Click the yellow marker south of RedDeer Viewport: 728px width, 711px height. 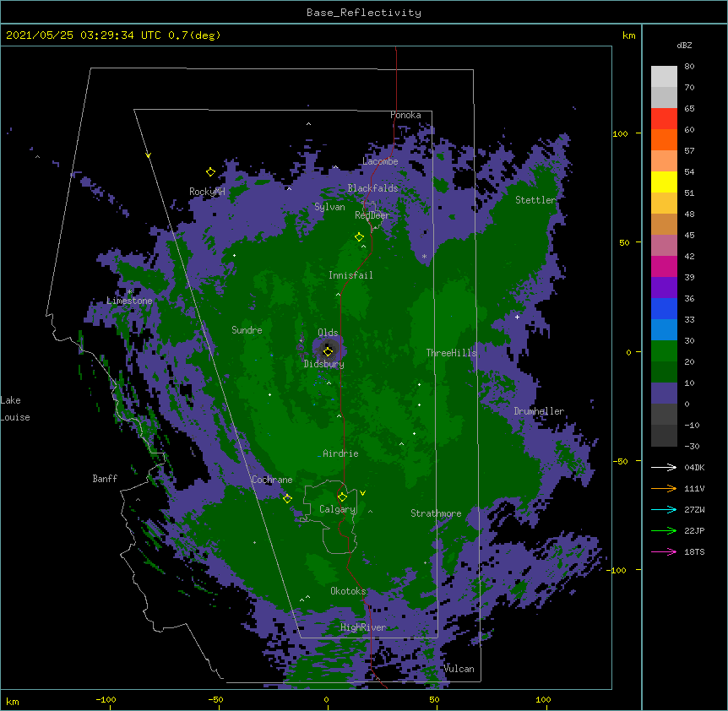click(x=359, y=237)
